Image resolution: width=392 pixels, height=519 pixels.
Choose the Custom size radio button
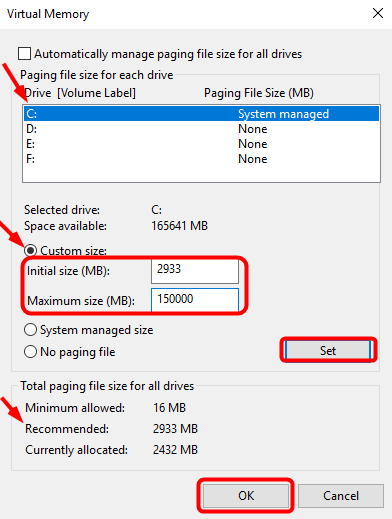pyautogui.click(x=30, y=250)
